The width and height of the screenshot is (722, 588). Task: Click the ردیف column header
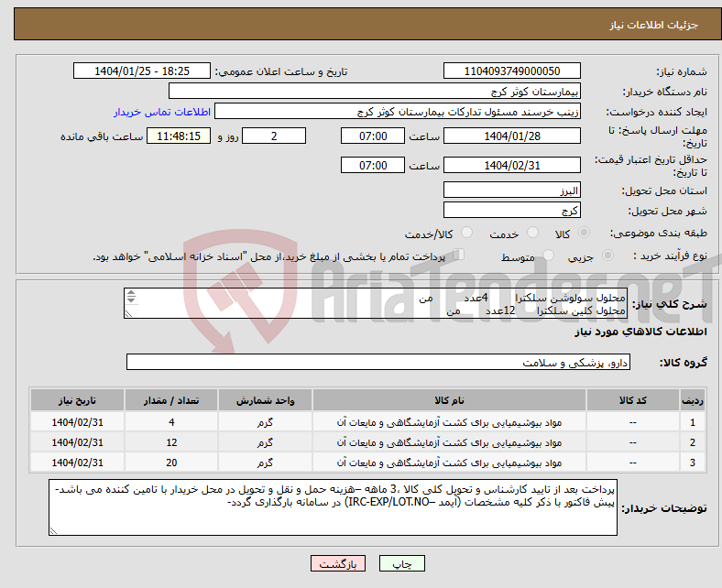pos(692,400)
